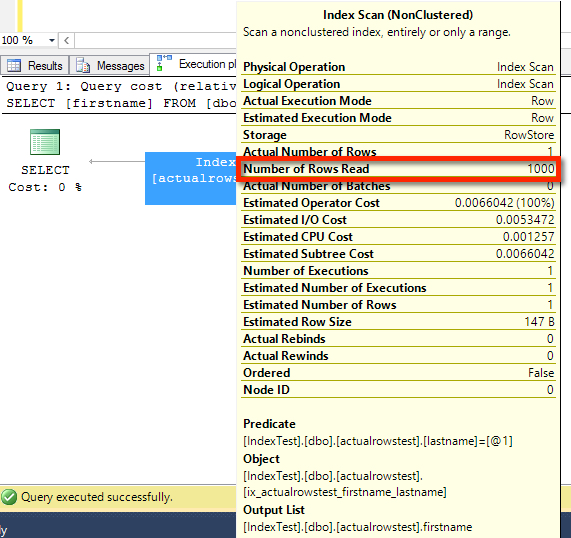
Task: Switch to the Results tab
Action: [x=35, y=66]
